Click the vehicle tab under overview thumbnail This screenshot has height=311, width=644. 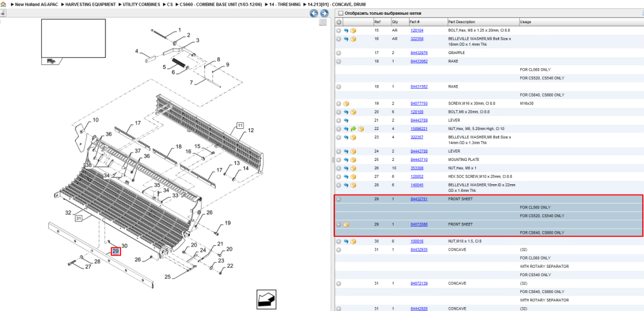tap(52, 61)
